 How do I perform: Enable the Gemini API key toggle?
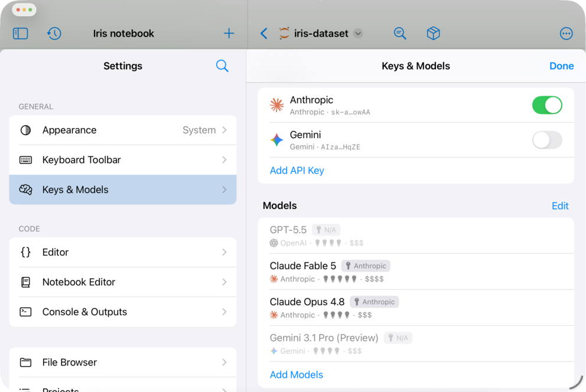(547, 140)
